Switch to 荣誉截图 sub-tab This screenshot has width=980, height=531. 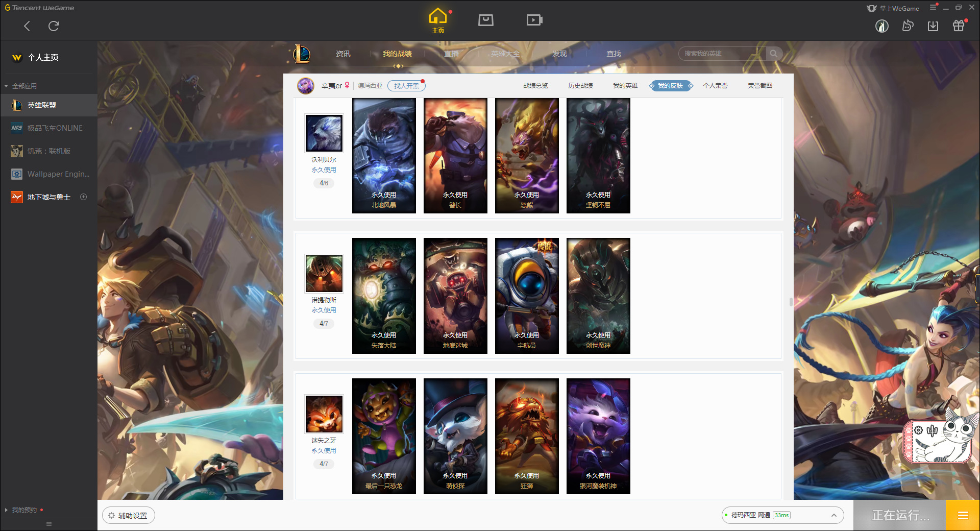pos(760,86)
